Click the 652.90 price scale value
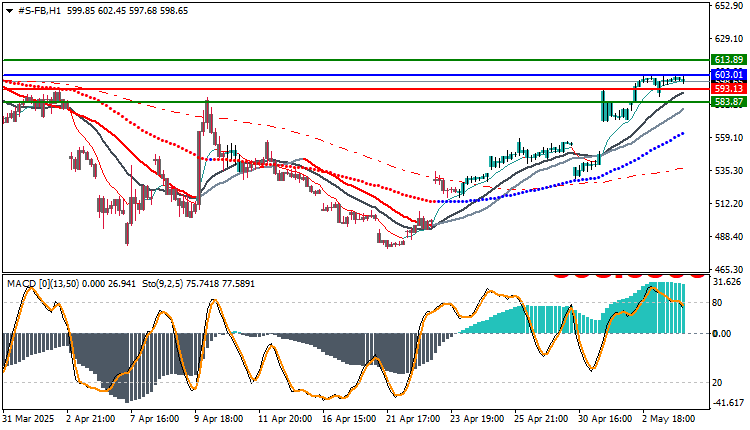The width and height of the screenshot is (750, 430). point(728,6)
